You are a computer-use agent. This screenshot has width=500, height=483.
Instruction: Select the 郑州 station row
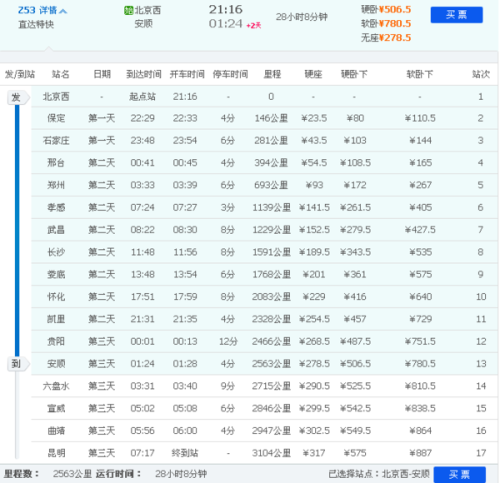click(264, 185)
